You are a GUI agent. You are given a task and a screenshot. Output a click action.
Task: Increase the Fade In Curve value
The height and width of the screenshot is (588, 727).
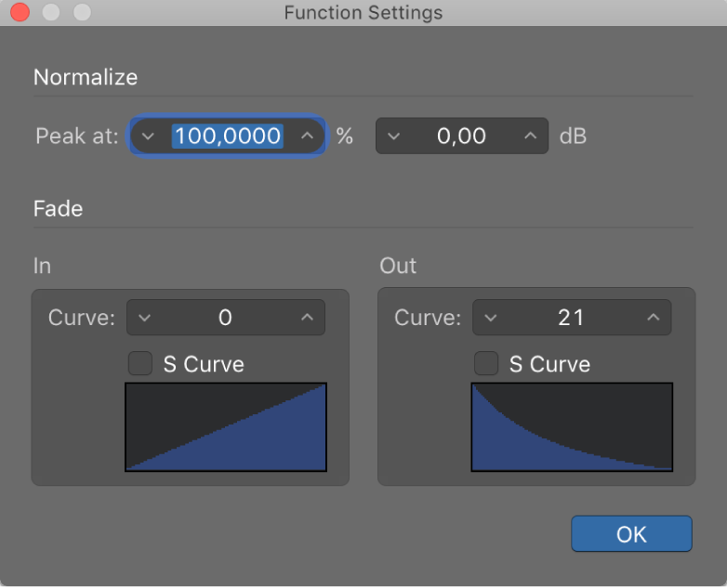(x=307, y=318)
